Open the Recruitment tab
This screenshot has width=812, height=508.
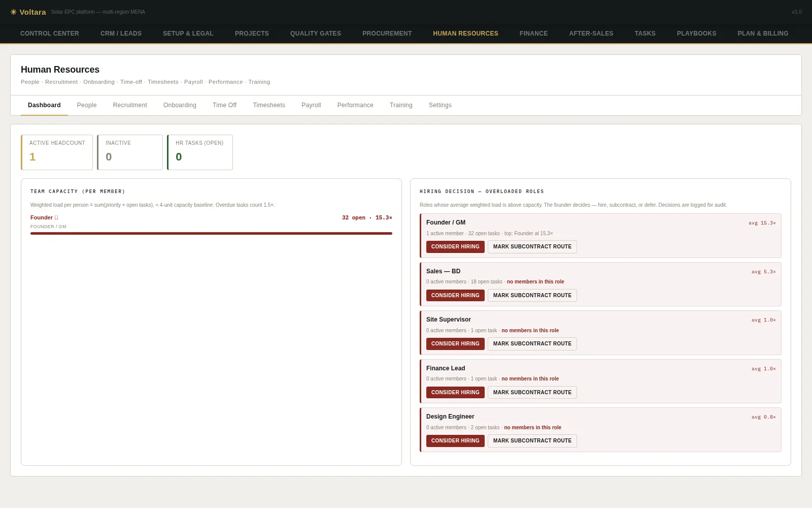[130, 105]
